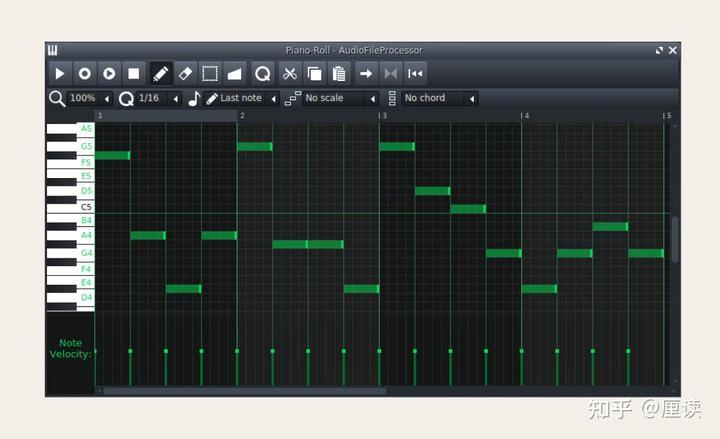Click the horizontal scrollbar thumb
Image resolution: width=720 pixels, height=439 pixels.
245,391
